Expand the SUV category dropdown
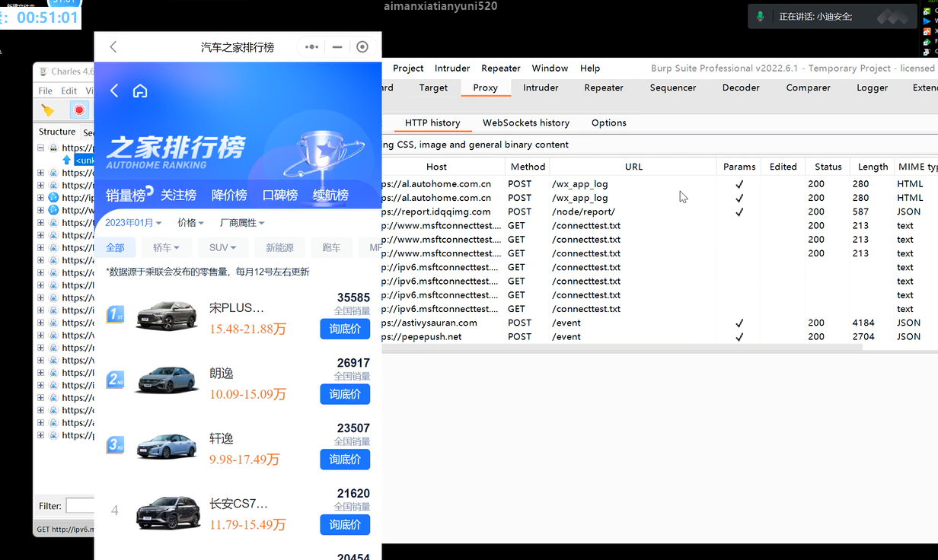Image resolution: width=938 pixels, height=560 pixels. pyautogui.click(x=223, y=248)
